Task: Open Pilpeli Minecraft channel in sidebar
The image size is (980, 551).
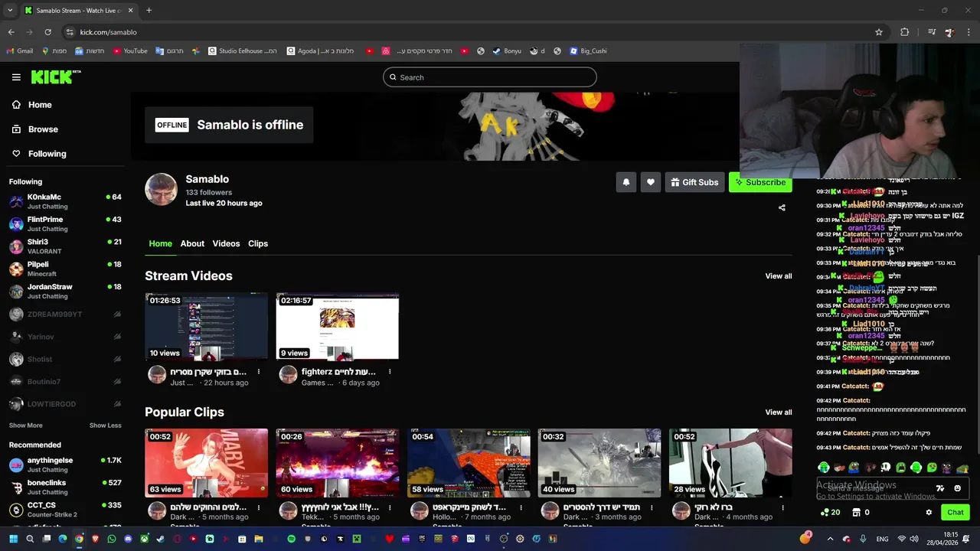Action: point(65,269)
